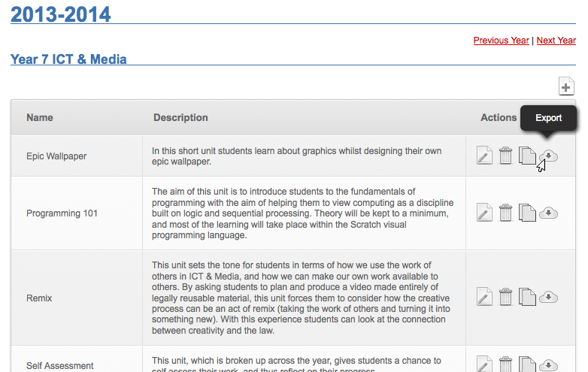Screen dimensions: 588x372
Task: Duplicate the Epic Wallpaper unit
Action: point(528,156)
